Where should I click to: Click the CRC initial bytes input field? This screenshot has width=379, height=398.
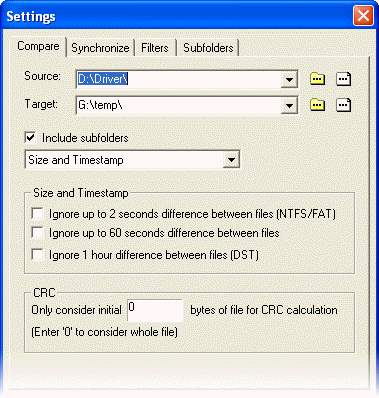point(155,311)
